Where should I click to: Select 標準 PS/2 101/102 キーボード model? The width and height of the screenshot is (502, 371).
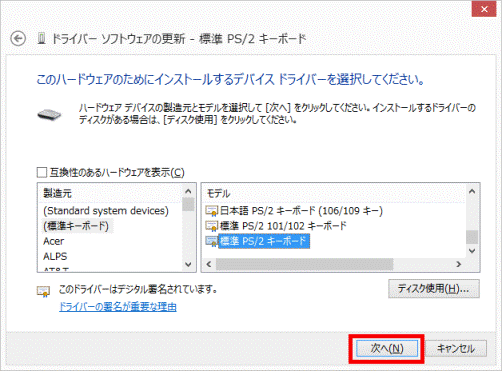pos(283,226)
